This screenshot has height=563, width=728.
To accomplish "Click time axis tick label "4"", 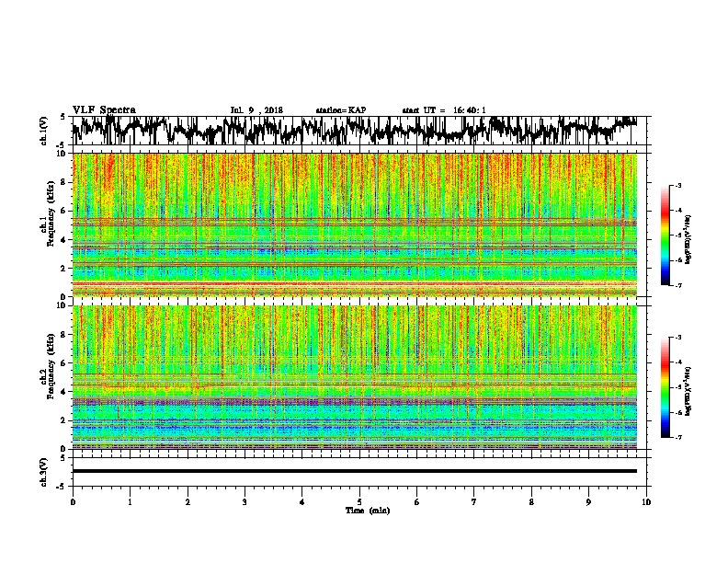I will [x=302, y=502].
